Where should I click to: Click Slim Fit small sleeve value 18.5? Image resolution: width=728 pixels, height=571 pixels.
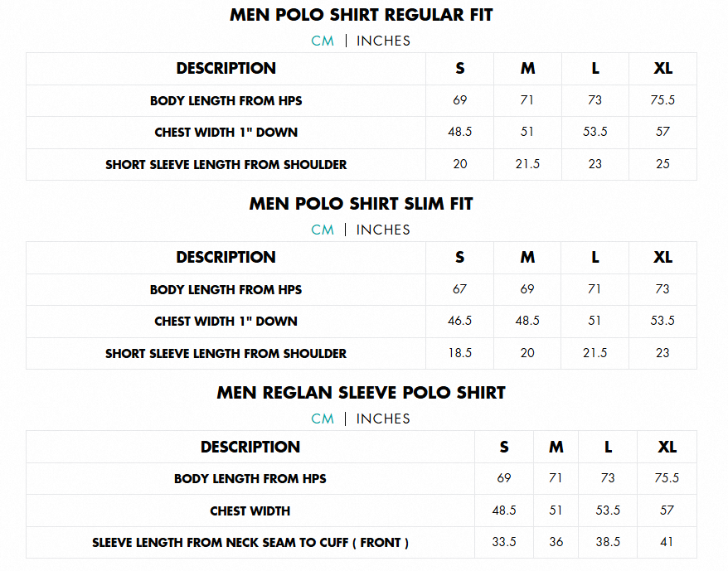point(460,353)
